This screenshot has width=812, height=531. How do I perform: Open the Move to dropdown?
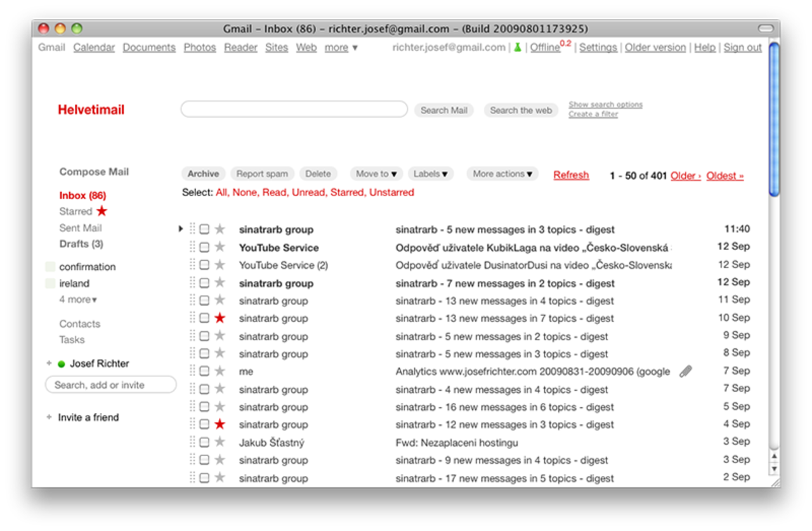pyautogui.click(x=376, y=173)
